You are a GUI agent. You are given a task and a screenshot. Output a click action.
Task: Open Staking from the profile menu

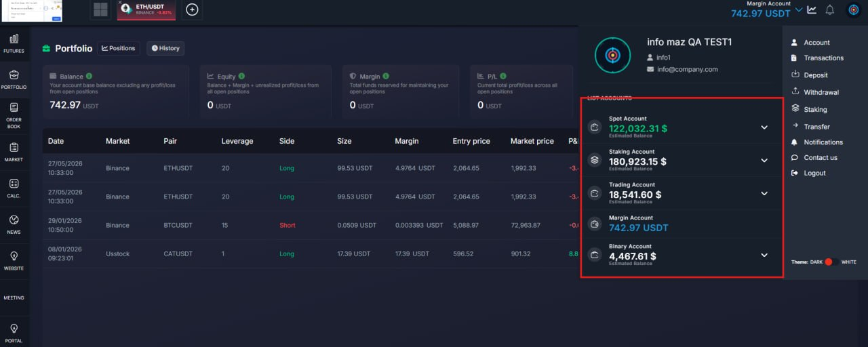click(809, 109)
